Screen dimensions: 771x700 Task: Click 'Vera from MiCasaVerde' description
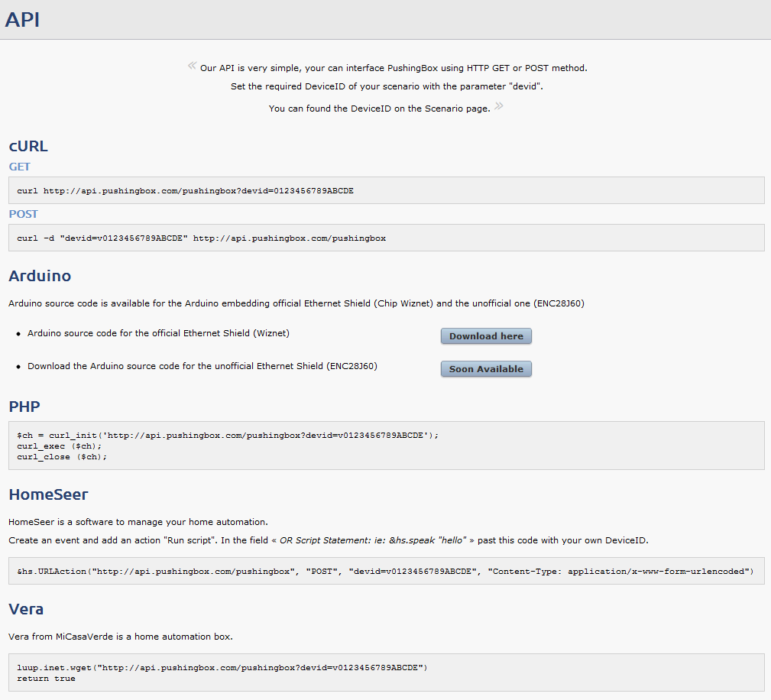point(121,637)
